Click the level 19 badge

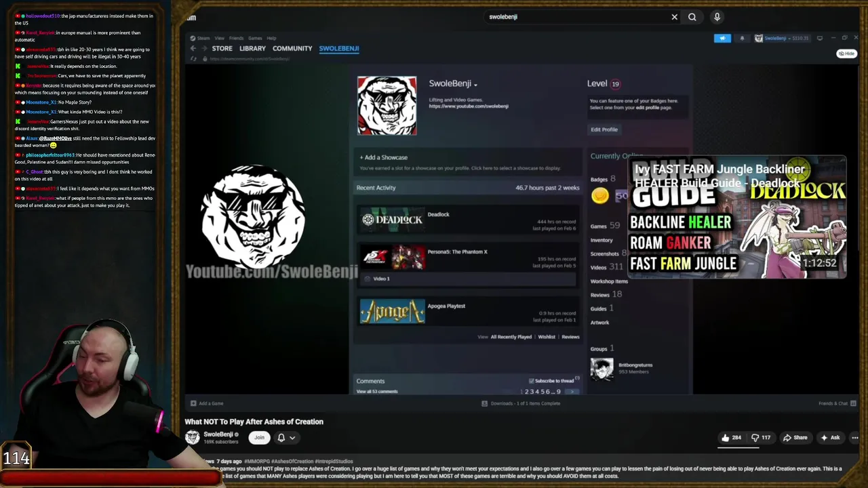pos(615,84)
